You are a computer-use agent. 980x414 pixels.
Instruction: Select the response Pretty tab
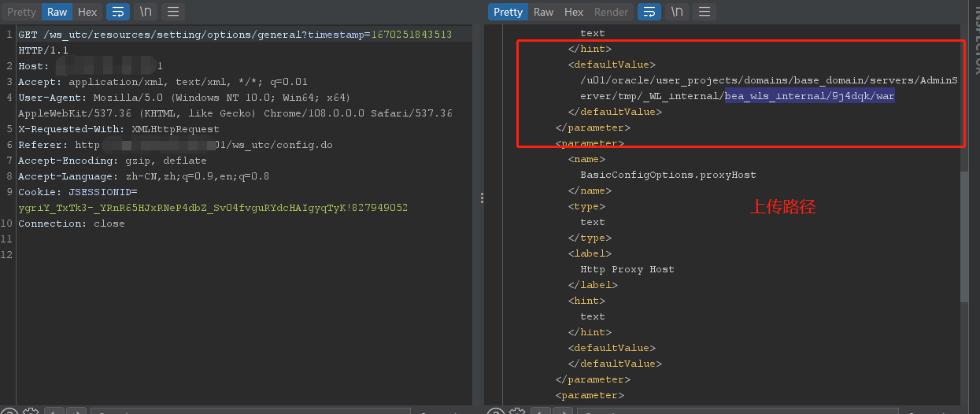(x=508, y=12)
